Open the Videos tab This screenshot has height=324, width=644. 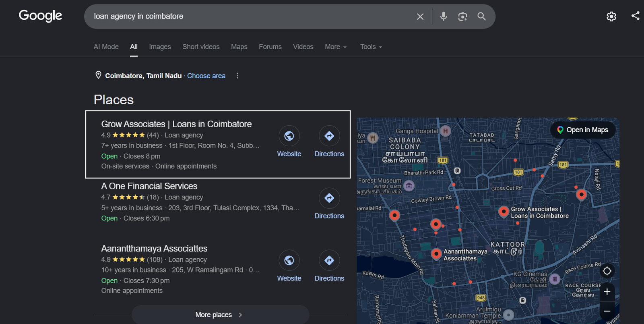point(303,47)
